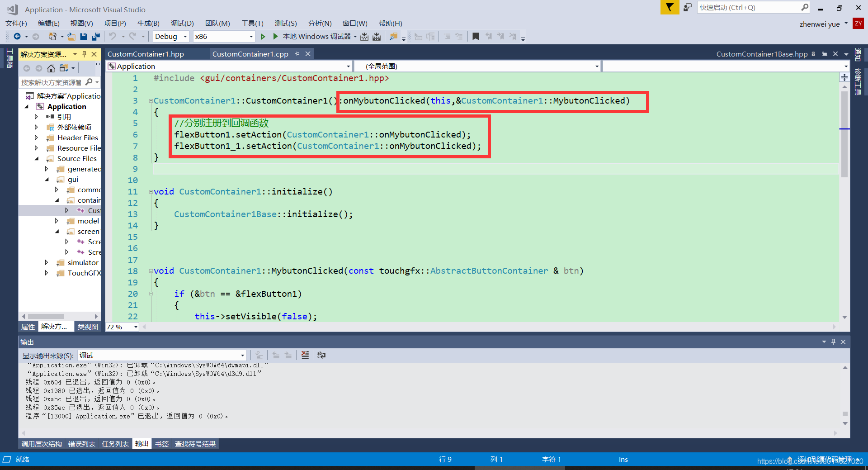The height and width of the screenshot is (470, 868).
Task: Expand the 引用 node
Action: [x=37, y=117]
